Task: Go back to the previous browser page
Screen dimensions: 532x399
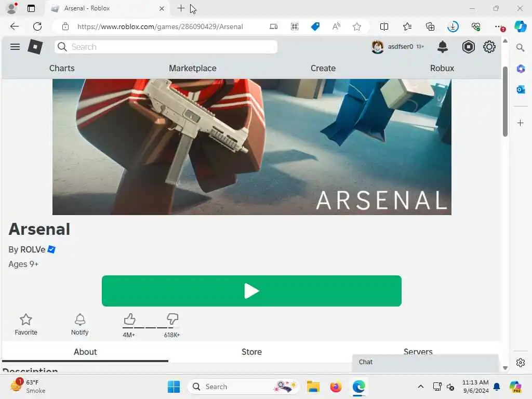Action: point(14,26)
